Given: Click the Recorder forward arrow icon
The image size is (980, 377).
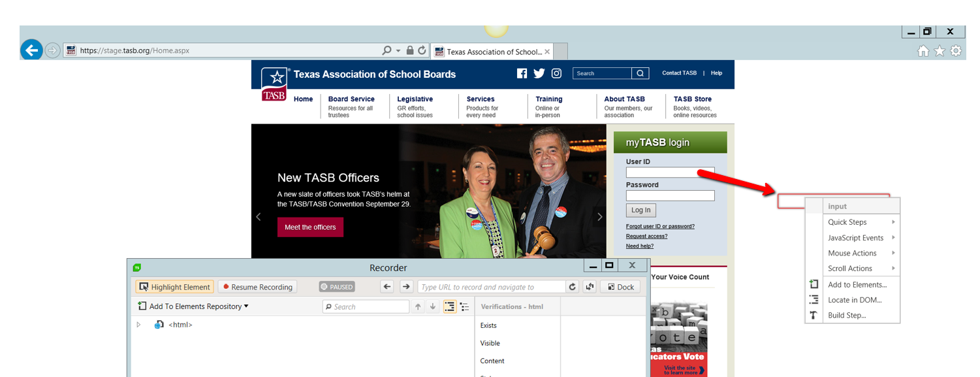Looking at the screenshot, I should point(406,287).
